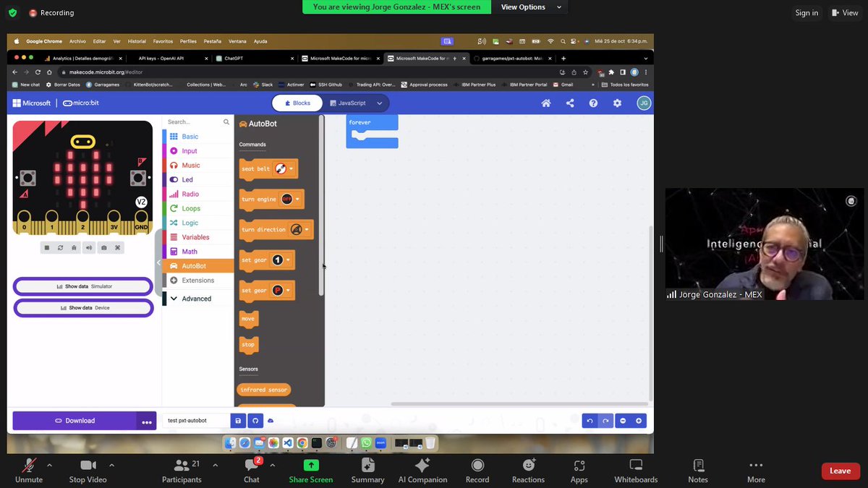Viewport: 868px width, 488px height.
Task: Open Chrome Historial menu
Action: point(137,41)
